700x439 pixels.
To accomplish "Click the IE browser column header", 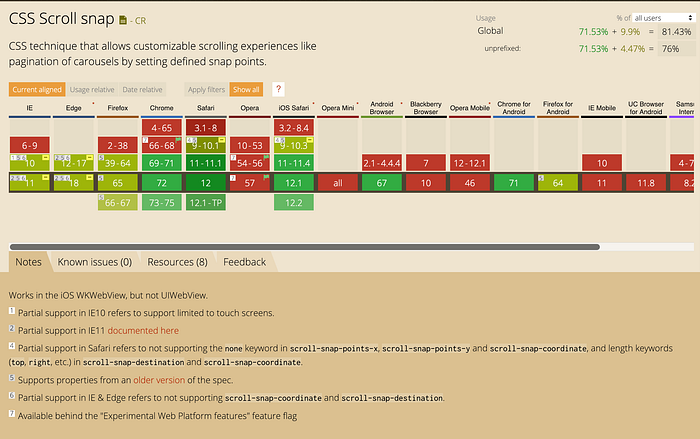I will pyautogui.click(x=29, y=108).
